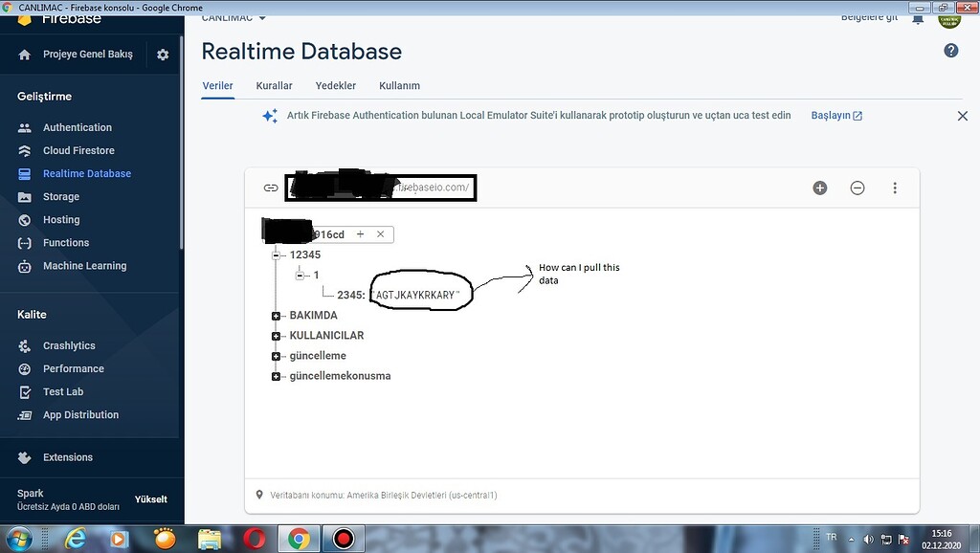The width and height of the screenshot is (980, 553).
Task: Open Functions section
Action: coord(66,243)
